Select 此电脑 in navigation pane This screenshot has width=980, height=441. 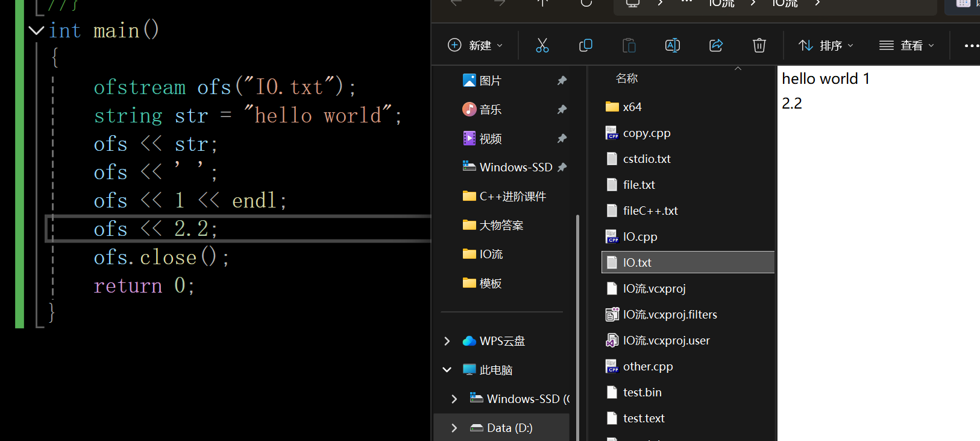click(488, 370)
